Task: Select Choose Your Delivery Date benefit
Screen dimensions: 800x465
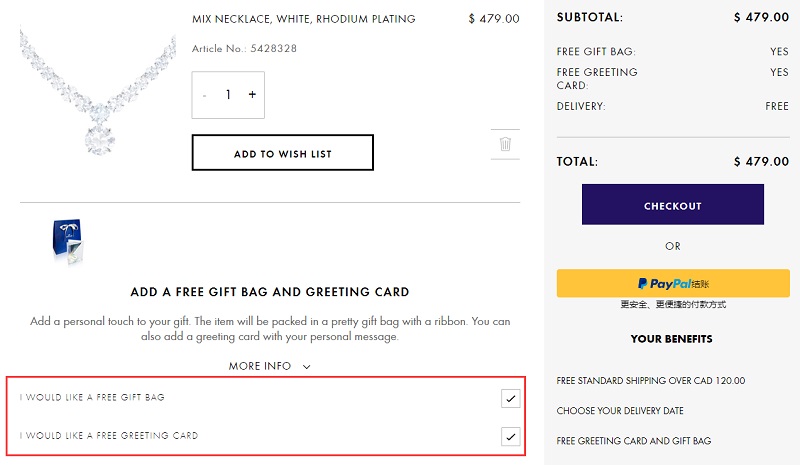Action: (x=620, y=411)
